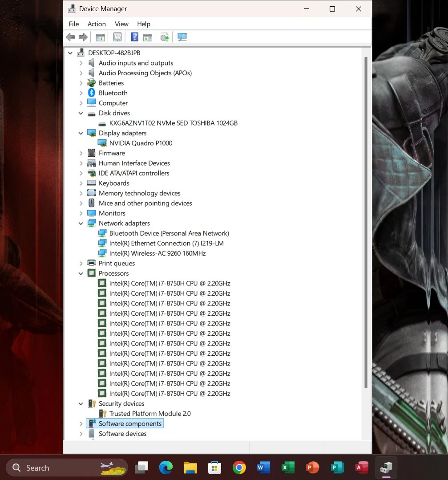Select the Trusted Platform Module 2.0 device
Screen dimensions: 448x480
pos(149,414)
